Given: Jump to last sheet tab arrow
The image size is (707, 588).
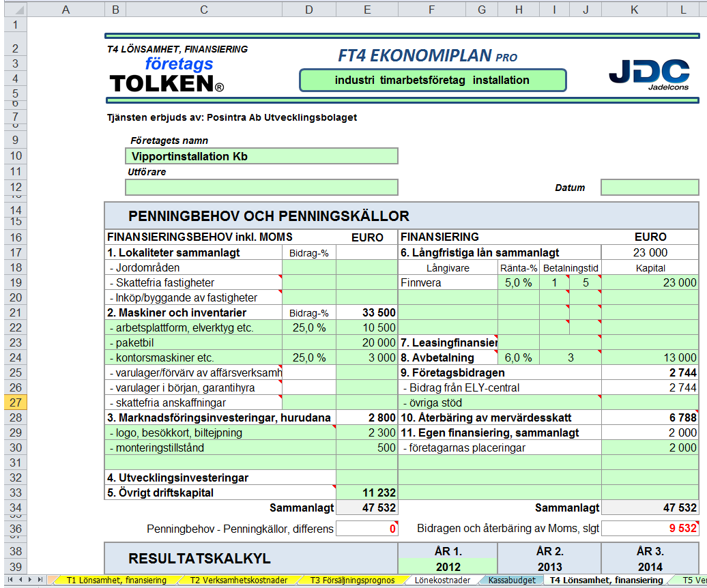Looking at the screenshot, I should tap(40, 579).
